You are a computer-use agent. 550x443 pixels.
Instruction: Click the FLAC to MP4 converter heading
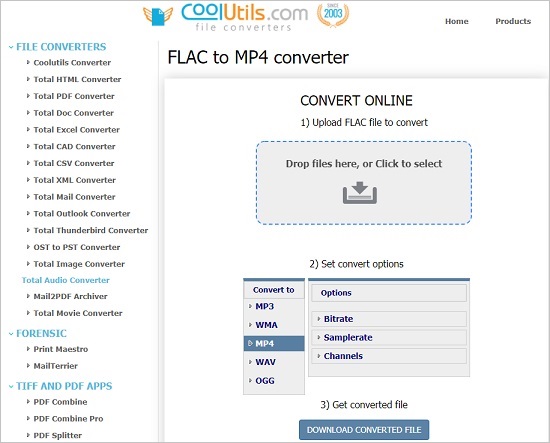[x=258, y=57]
